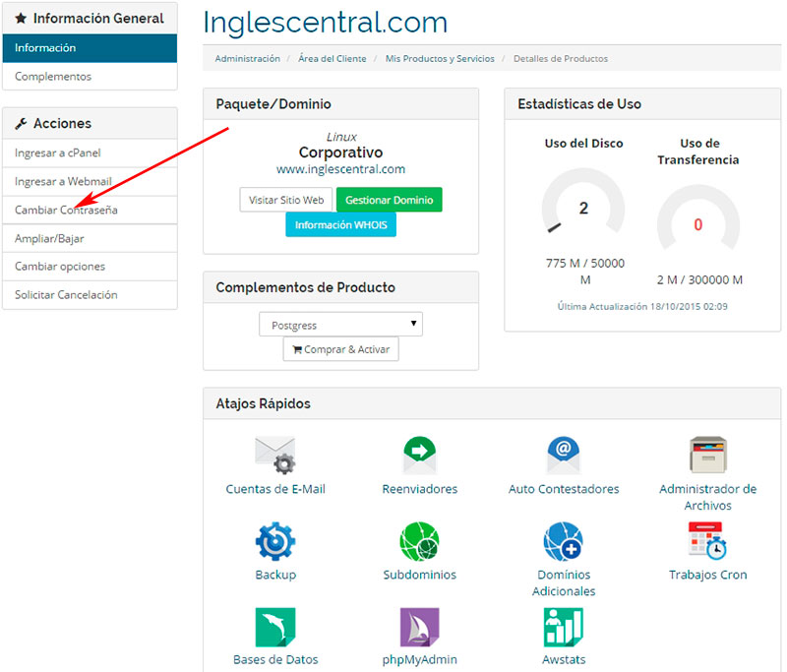Click the Subdominios text link
The width and height of the screenshot is (787, 672).
[420, 575]
